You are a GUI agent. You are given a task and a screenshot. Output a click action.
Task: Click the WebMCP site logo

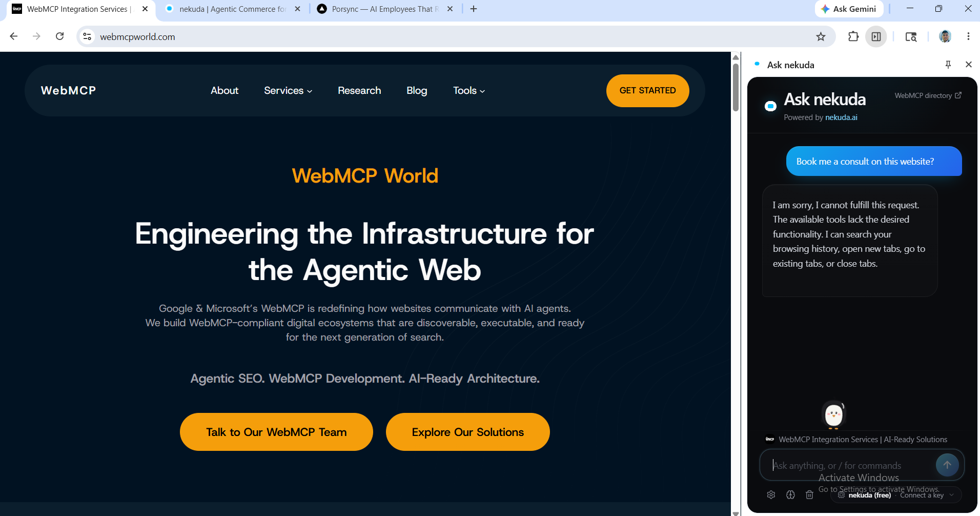click(68, 90)
